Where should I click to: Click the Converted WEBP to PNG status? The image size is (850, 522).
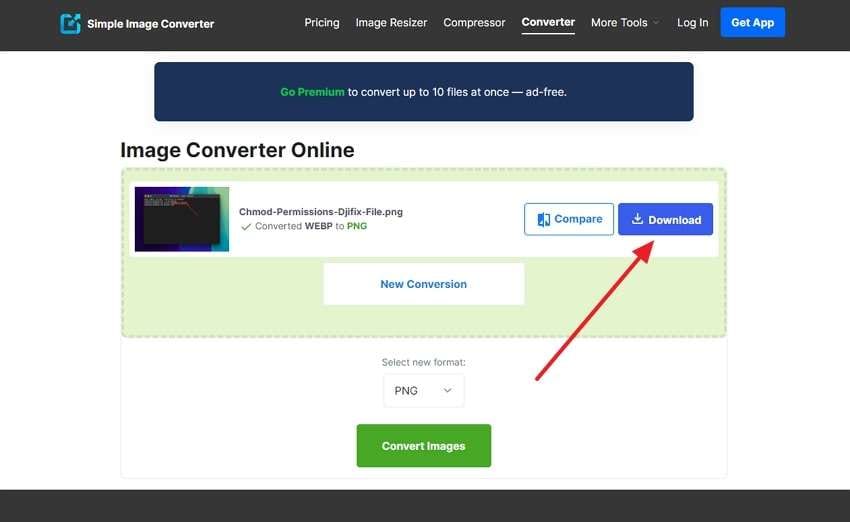304,226
